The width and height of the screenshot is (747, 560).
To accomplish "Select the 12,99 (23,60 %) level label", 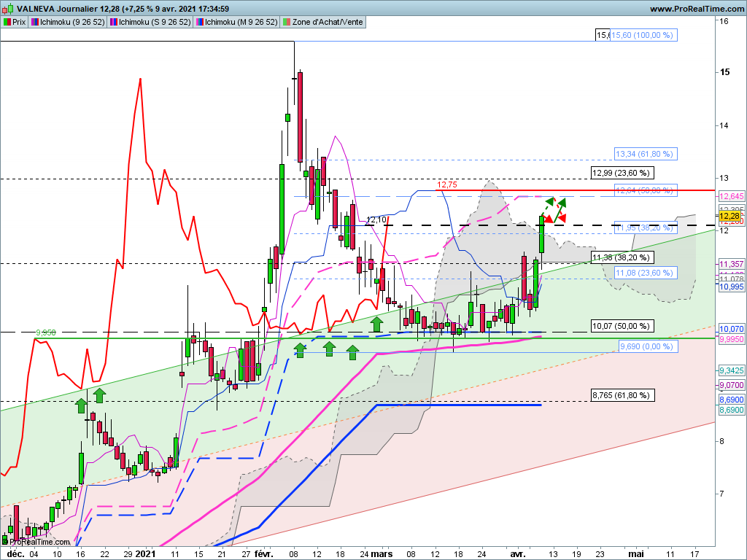I will coord(622,173).
